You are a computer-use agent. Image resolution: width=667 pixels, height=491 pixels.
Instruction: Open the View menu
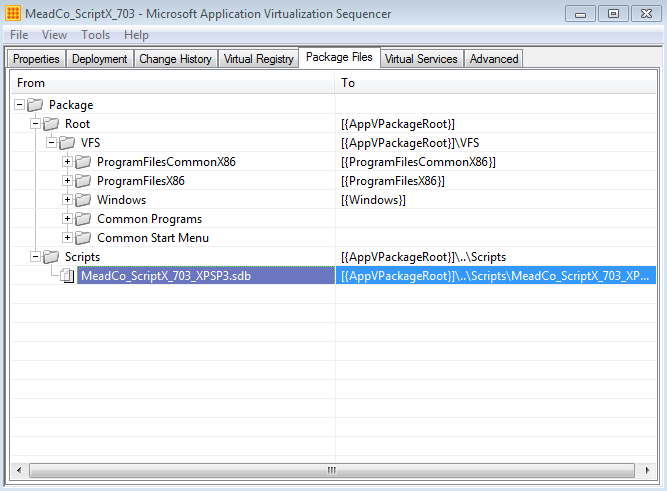tap(54, 35)
